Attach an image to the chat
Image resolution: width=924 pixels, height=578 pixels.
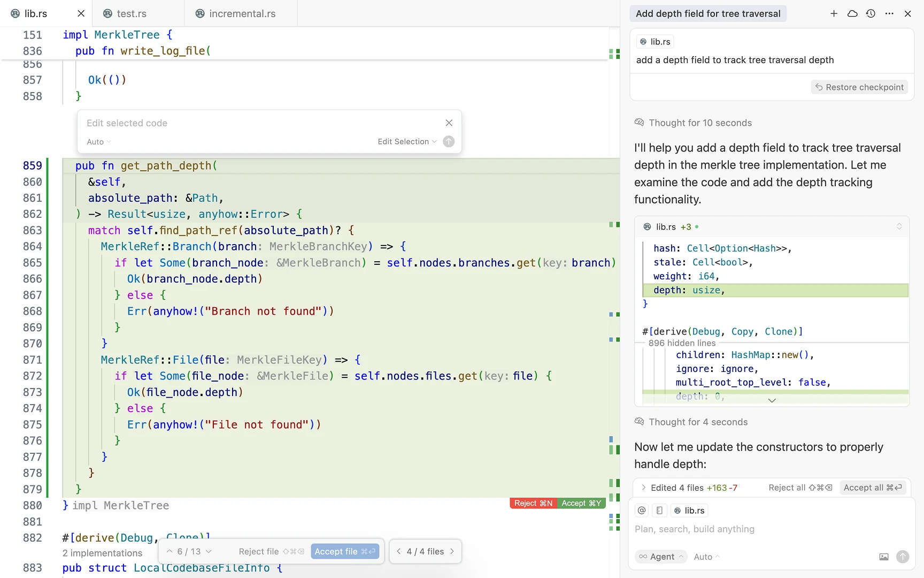[884, 557]
